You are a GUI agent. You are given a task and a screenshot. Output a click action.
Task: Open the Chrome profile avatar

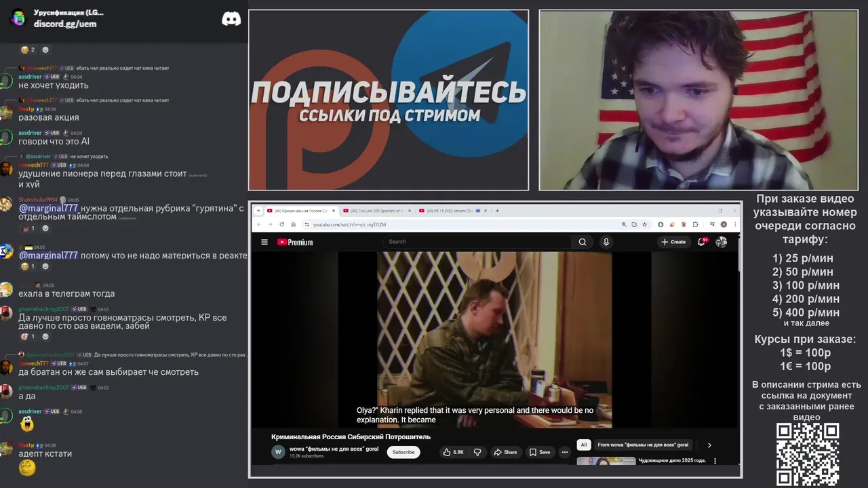pyautogui.click(x=724, y=224)
